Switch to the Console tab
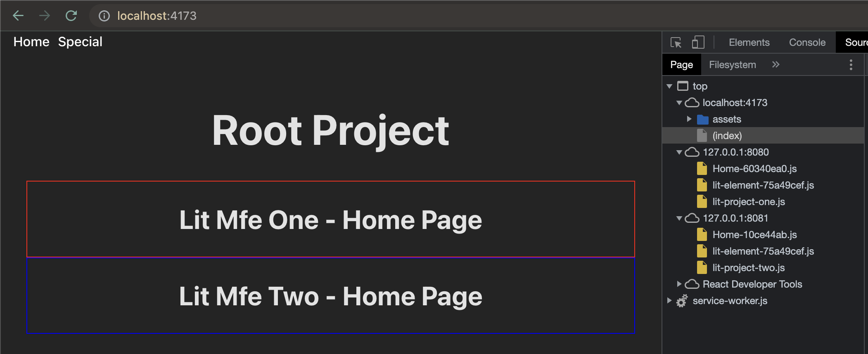The height and width of the screenshot is (354, 868). click(x=807, y=42)
